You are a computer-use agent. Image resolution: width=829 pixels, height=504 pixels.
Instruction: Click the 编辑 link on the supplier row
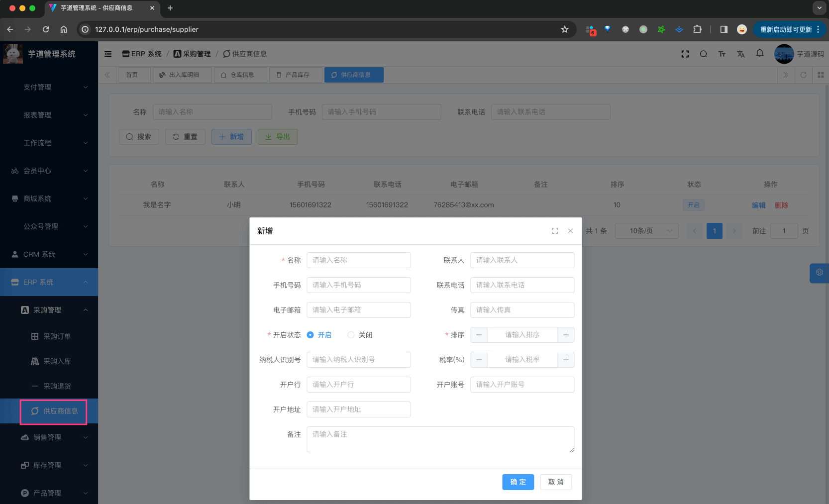(758, 204)
